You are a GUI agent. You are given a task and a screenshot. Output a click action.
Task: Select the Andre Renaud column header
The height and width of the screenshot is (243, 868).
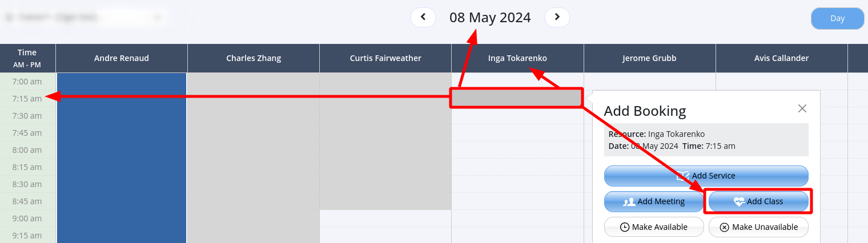pos(122,58)
